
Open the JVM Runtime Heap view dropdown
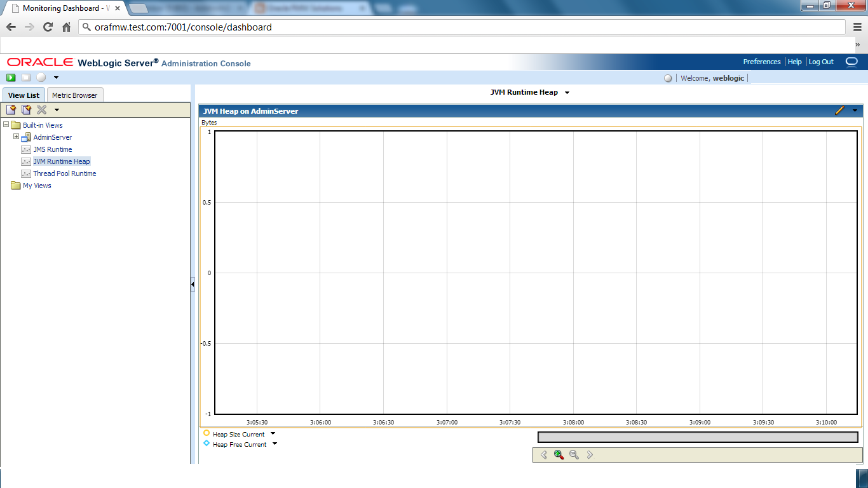(566, 92)
